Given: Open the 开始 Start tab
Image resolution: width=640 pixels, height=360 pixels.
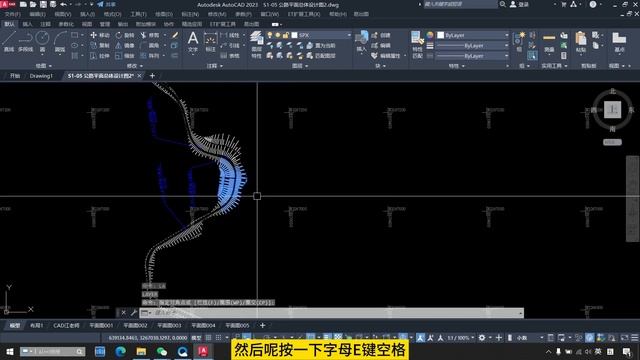Looking at the screenshot, I should pyautogui.click(x=15, y=76).
